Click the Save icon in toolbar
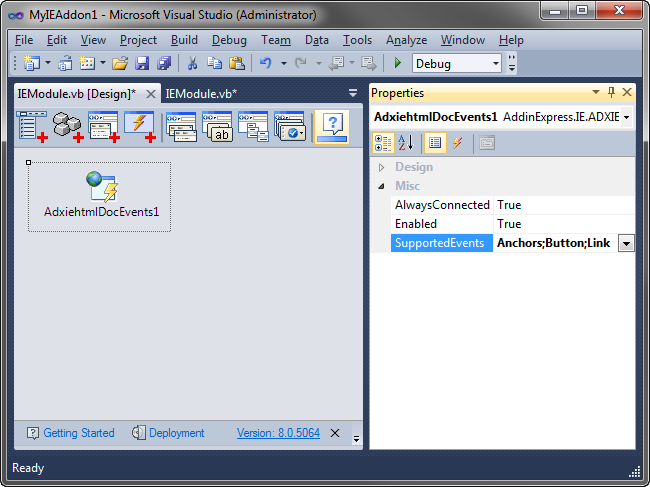This screenshot has height=487, width=650. (x=142, y=63)
